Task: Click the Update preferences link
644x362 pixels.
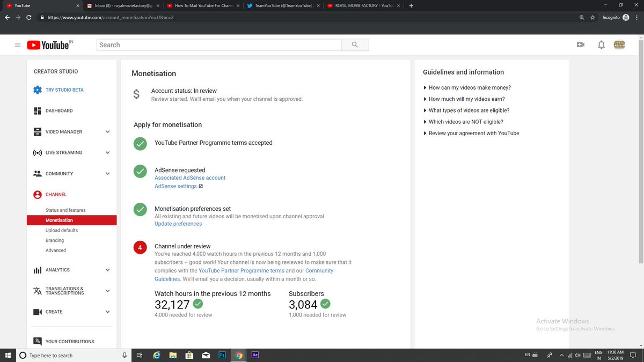Action: tap(178, 224)
